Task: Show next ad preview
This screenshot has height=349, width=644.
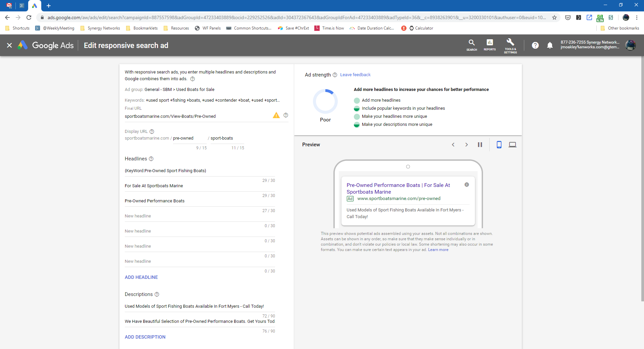Action: tap(466, 145)
